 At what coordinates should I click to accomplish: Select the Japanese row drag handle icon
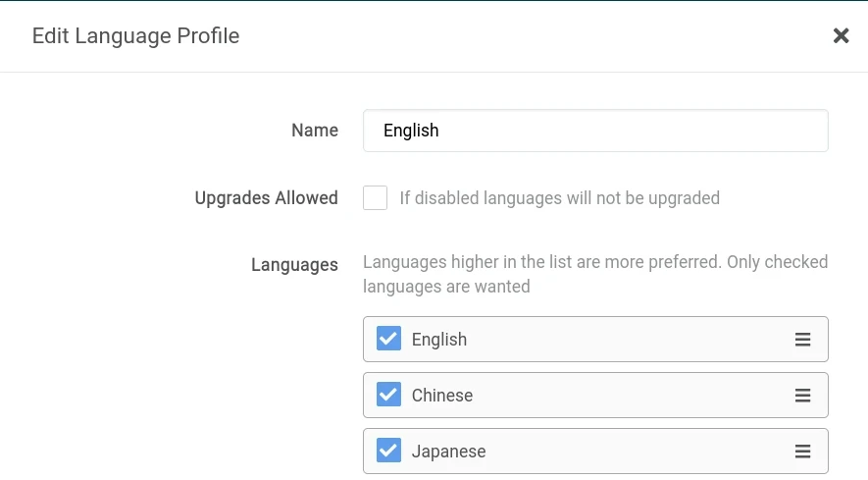pos(802,452)
